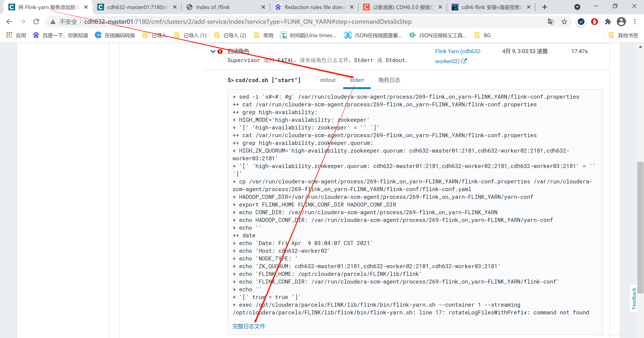The width and height of the screenshot is (644, 338).
Task: Click the 'exec /opt/cloudera/parcels/FLINK' log line
Action: [x=376, y=305]
